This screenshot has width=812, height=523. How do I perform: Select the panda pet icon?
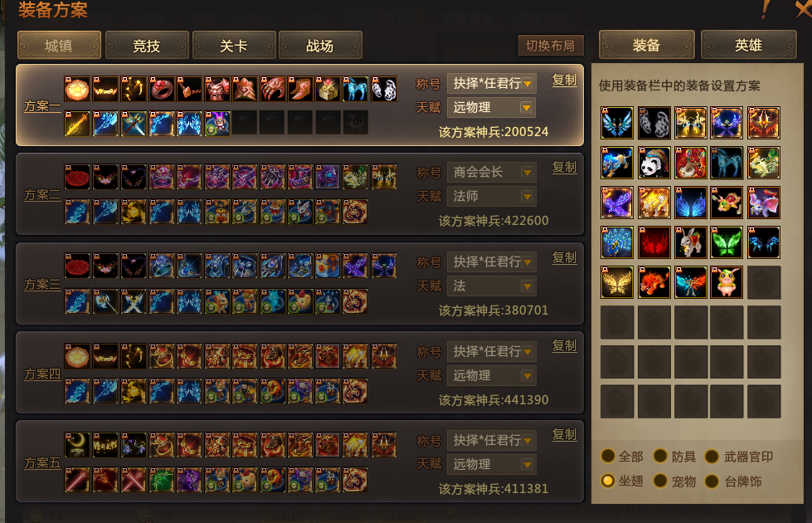[x=654, y=163]
